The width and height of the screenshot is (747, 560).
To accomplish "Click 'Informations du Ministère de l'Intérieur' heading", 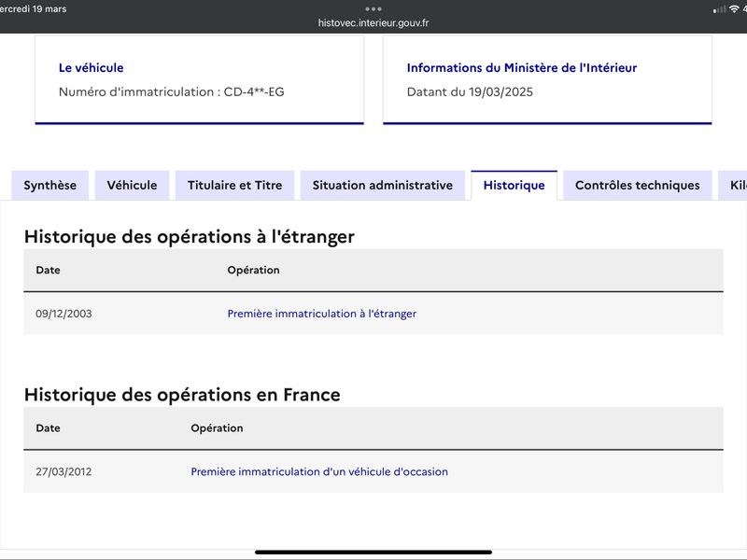I will 522,68.
